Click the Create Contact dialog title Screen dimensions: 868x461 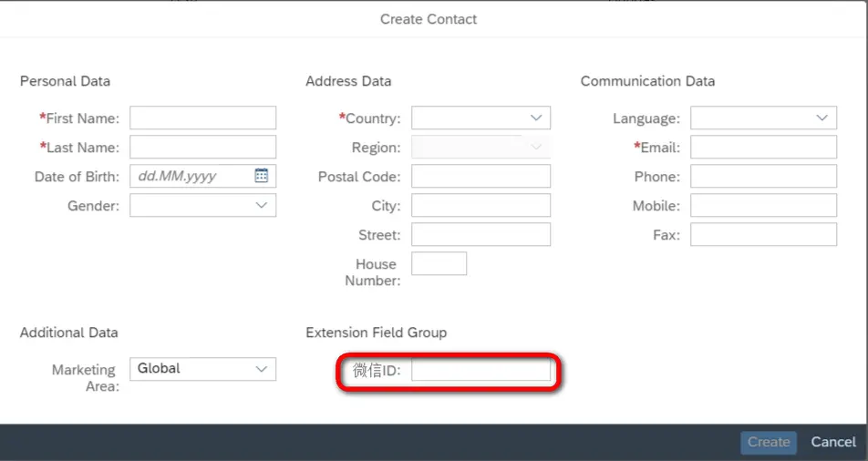pyautogui.click(x=429, y=19)
